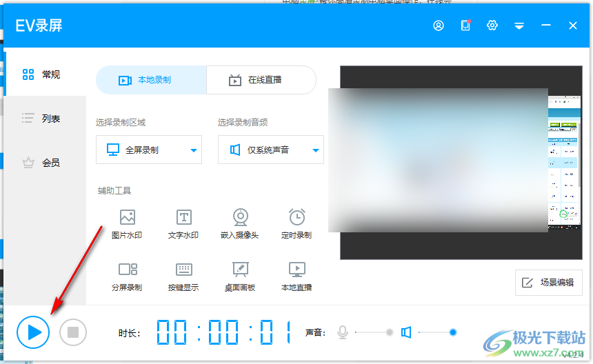Viewport: 593px width, 364px height.
Task: Open the user account icon
Action: [x=439, y=26]
